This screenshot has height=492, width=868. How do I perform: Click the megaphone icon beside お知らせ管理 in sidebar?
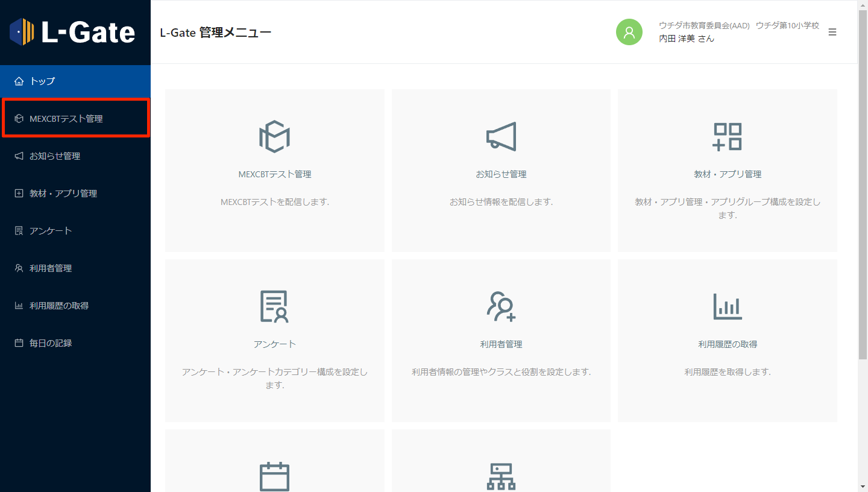[x=19, y=156]
